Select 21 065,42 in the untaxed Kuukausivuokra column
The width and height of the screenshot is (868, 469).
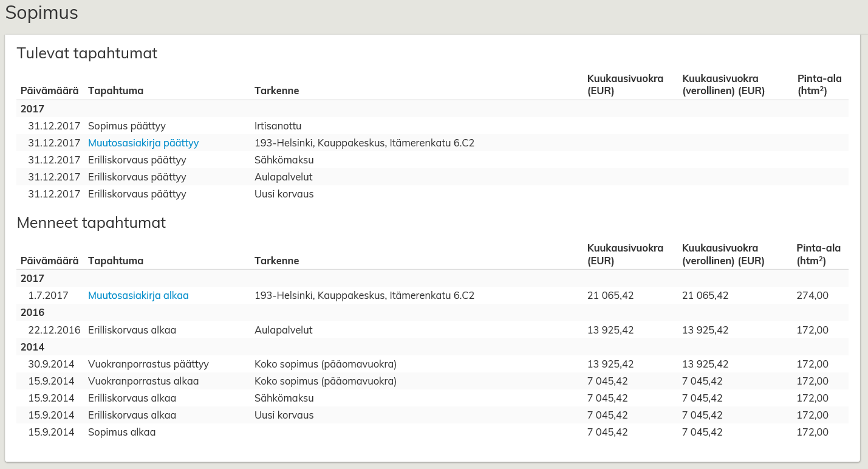click(x=610, y=296)
